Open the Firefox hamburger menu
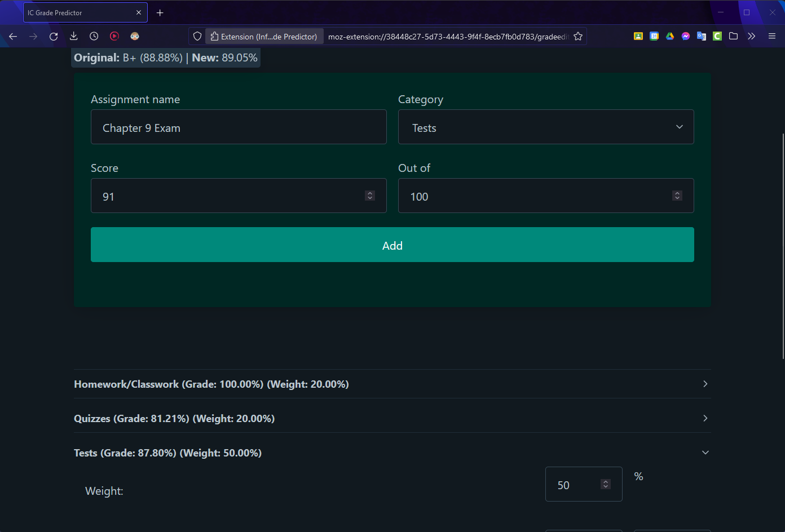The width and height of the screenshot is (785, 532). click(771, 36)
